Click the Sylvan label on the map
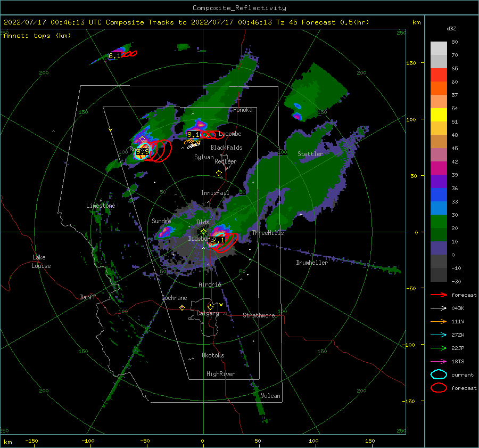The width and height of the screenshot is (479, 448). [x=204, y=157]
